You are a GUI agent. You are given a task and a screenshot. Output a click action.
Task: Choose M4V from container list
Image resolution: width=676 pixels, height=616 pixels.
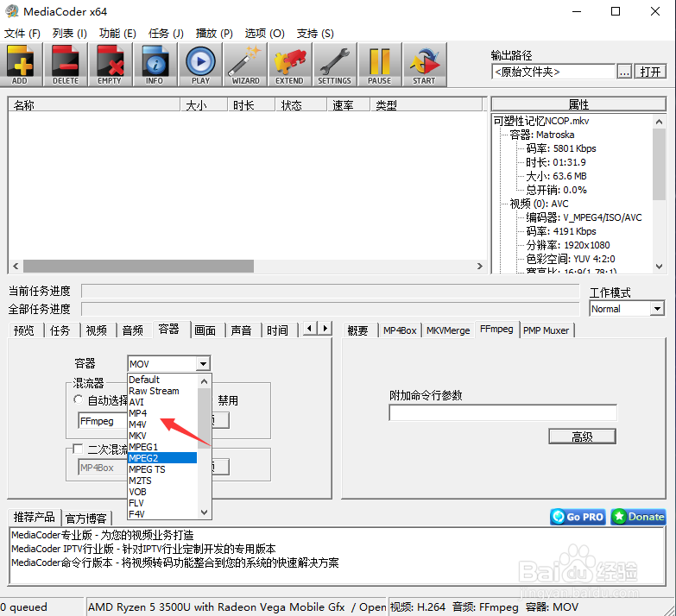[162, 424]
